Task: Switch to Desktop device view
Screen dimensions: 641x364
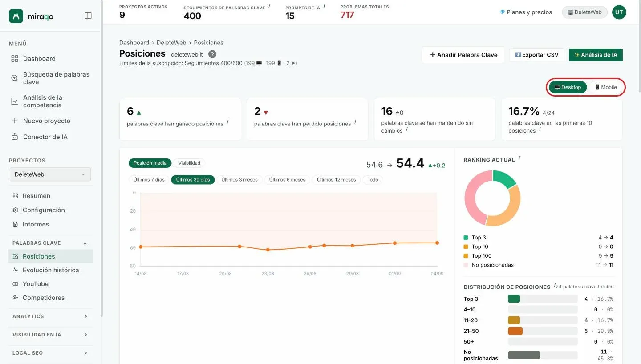Action: click(x=568, y=87)
